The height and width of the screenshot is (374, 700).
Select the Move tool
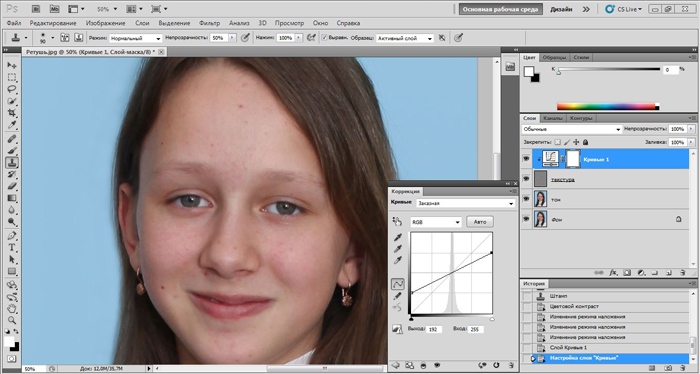click(12, 65)
